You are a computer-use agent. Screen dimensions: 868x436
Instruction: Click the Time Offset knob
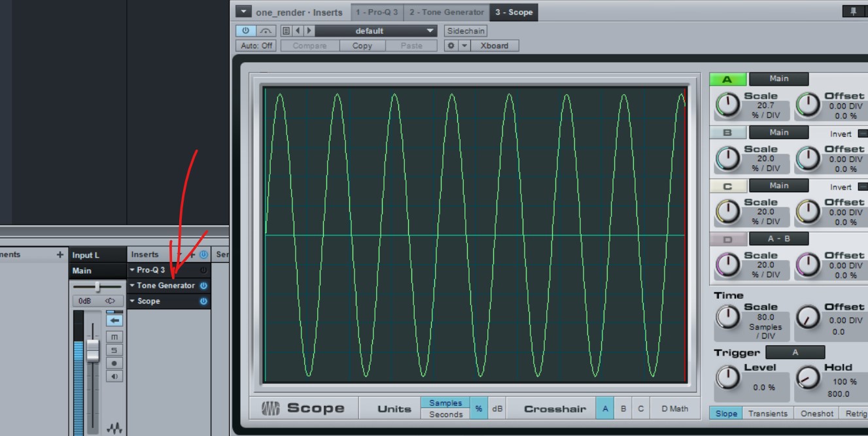808,317
